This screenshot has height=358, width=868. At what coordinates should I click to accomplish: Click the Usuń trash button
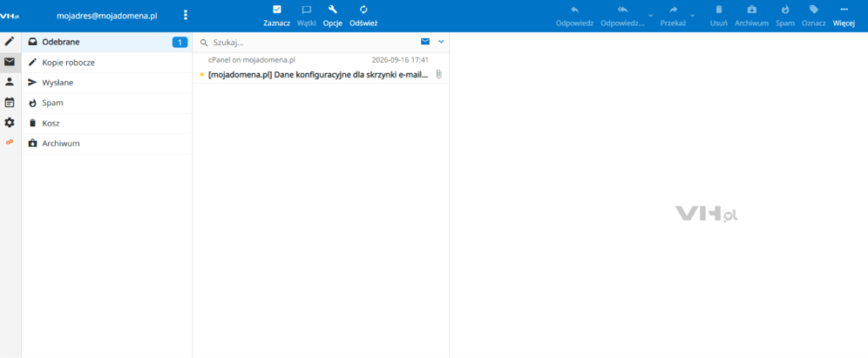[x=719, y=16]
